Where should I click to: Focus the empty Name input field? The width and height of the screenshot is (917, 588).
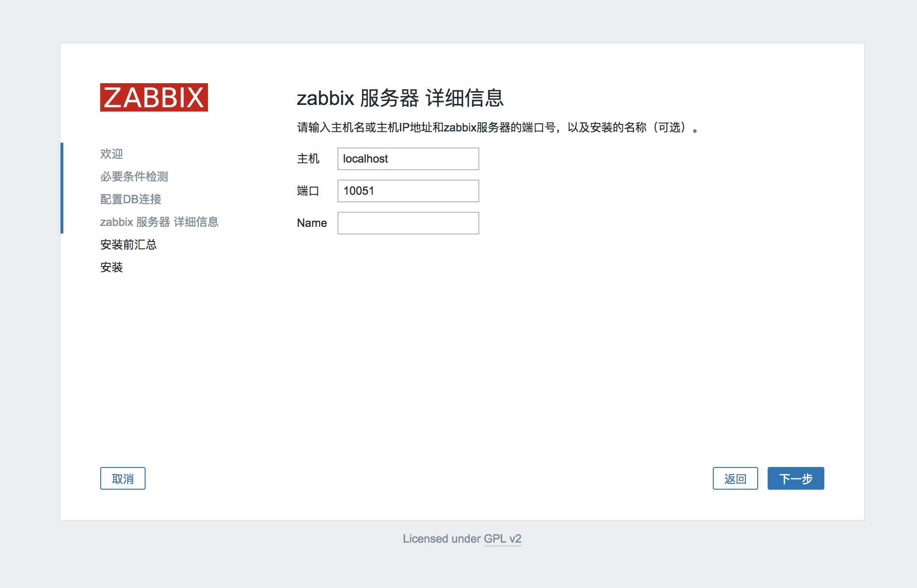[408, 223]
